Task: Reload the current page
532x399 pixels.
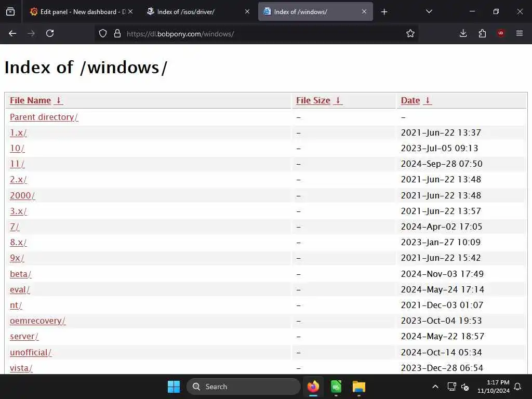Action: click(x=50, y=33)
